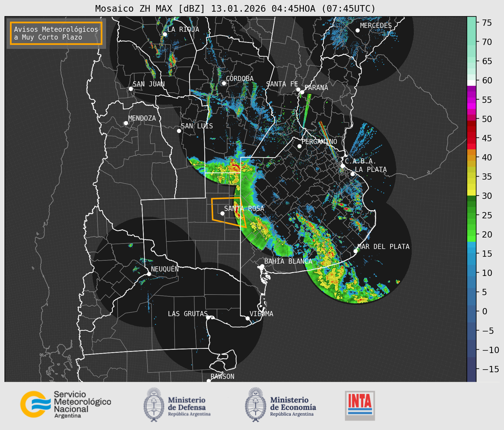Viewport: 504px width, 430px height.
Task: Click the CÓRDOBA city label
Action: (x=240, y=78)
